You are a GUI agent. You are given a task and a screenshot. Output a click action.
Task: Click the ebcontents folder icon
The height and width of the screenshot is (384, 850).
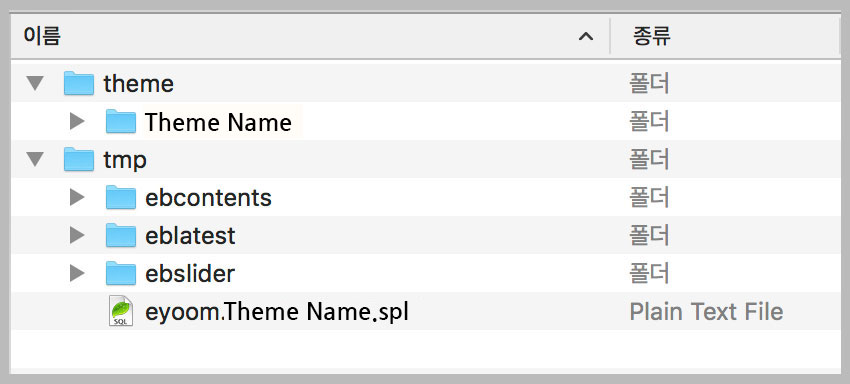[120, 197]
